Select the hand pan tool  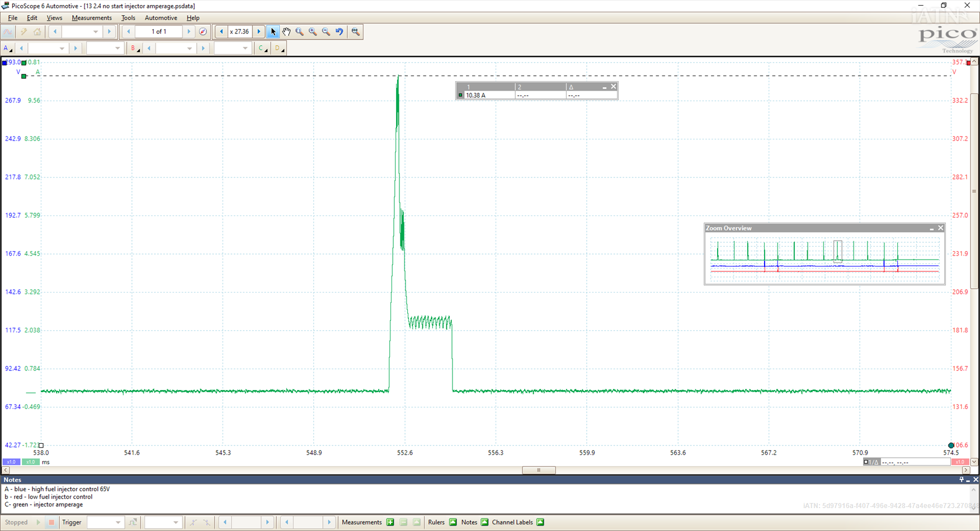pyautogui.click(x=286, y=32)
